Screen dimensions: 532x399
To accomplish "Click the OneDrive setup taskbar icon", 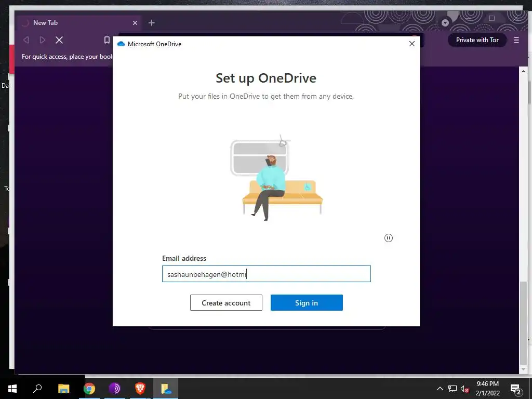I will [x=166, y=389].
